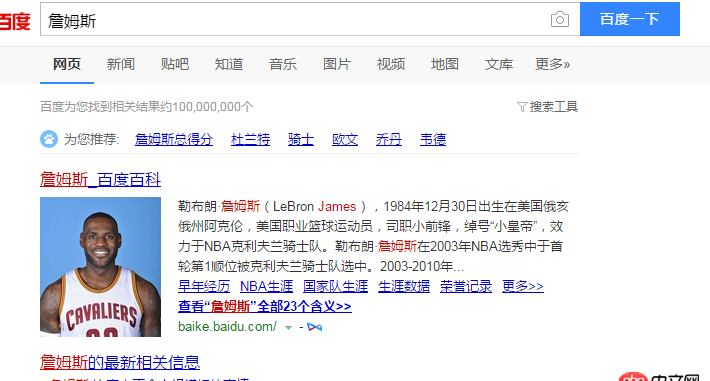Expand the green arrow next to baike.baidu.com
710x381 pixels.
click(x=288, y=327)
